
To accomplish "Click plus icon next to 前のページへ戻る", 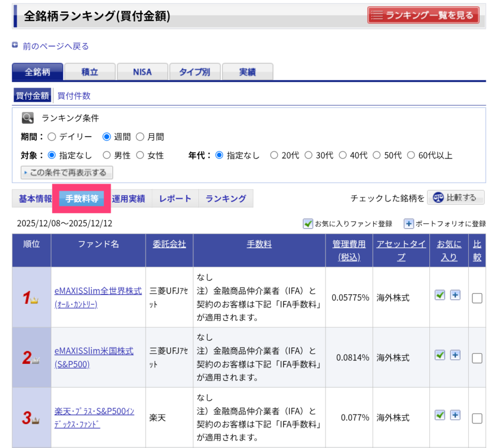I will click(x=15, y=45).
